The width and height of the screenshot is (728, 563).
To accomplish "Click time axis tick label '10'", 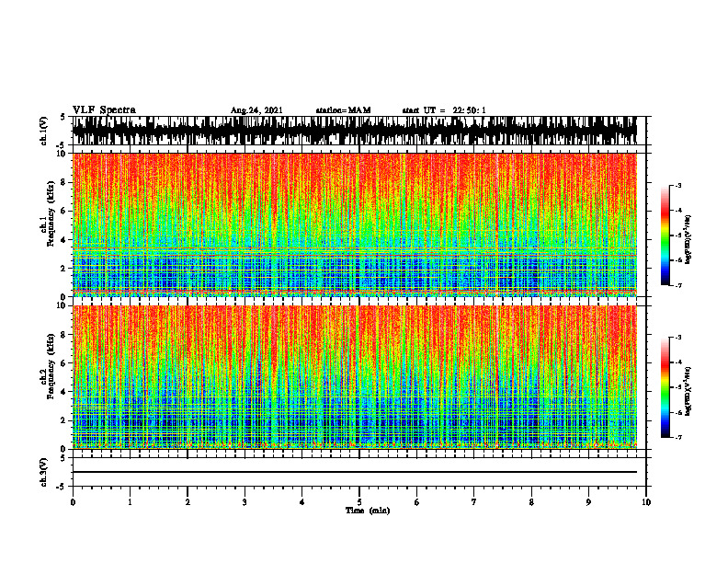I will click(x=646, y=502).
